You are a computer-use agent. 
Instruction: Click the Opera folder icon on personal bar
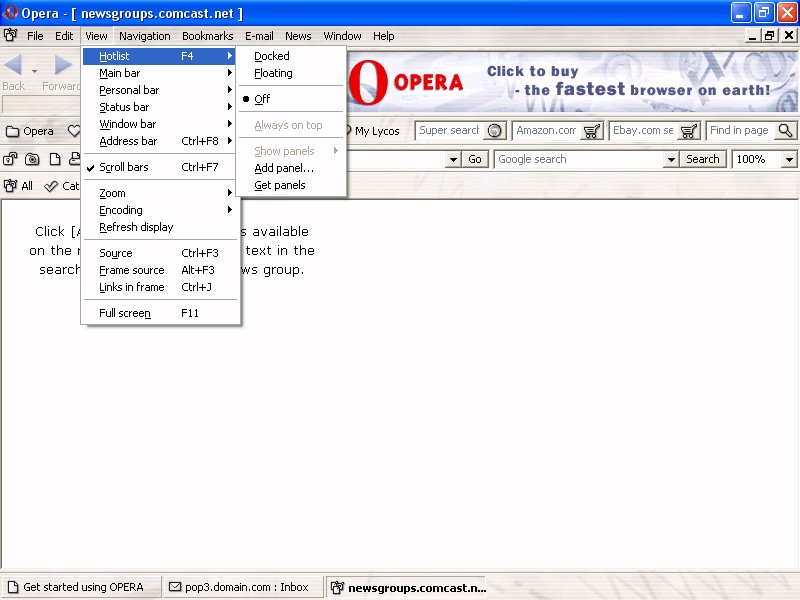point(13,131)
